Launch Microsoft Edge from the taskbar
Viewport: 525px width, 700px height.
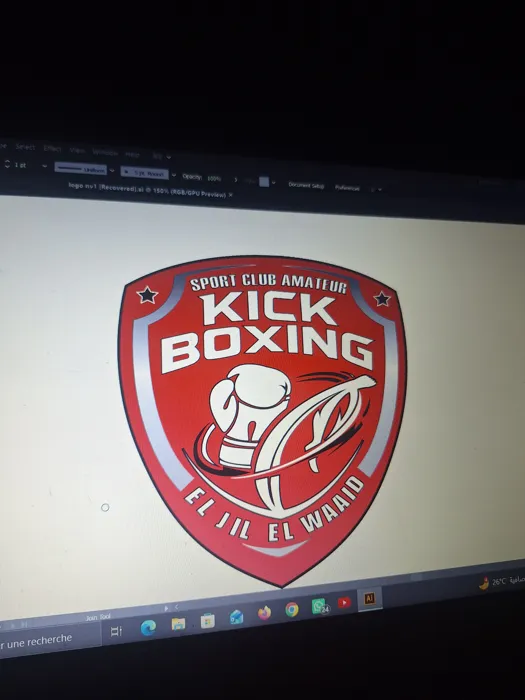148,628
